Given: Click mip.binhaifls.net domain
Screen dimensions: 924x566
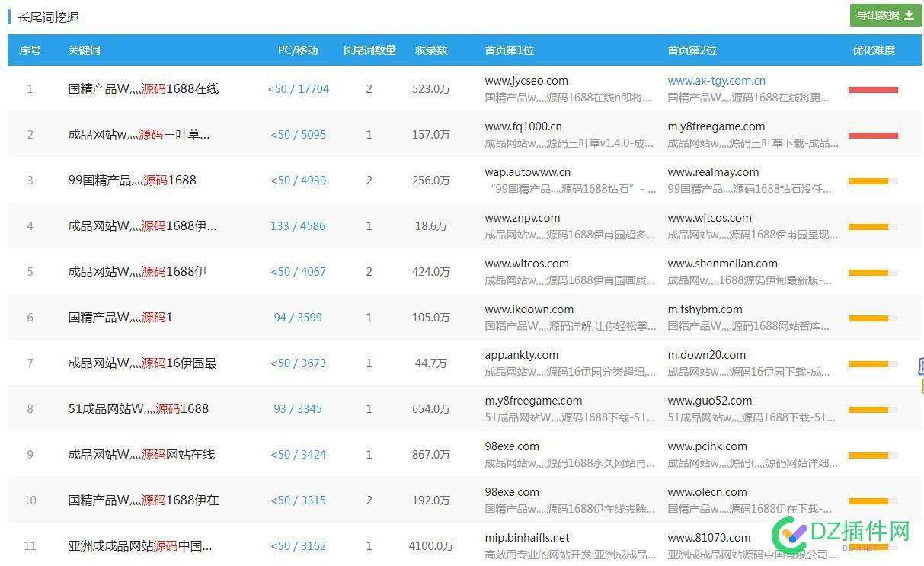Looking at the screenshot, I should pos(527,538).
